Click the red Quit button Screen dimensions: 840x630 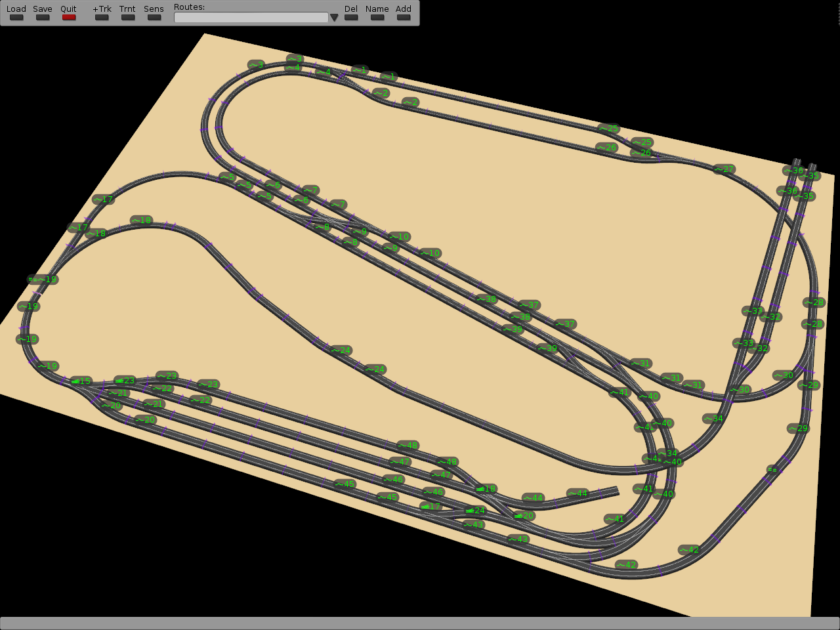pyautogui.click(x=69, y=17)
